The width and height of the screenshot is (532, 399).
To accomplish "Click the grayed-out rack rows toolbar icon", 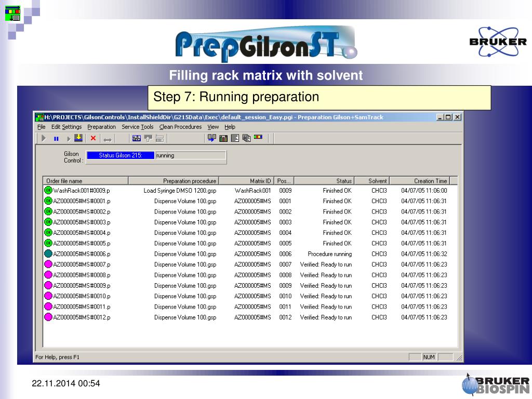I will (x=160, y=138).
